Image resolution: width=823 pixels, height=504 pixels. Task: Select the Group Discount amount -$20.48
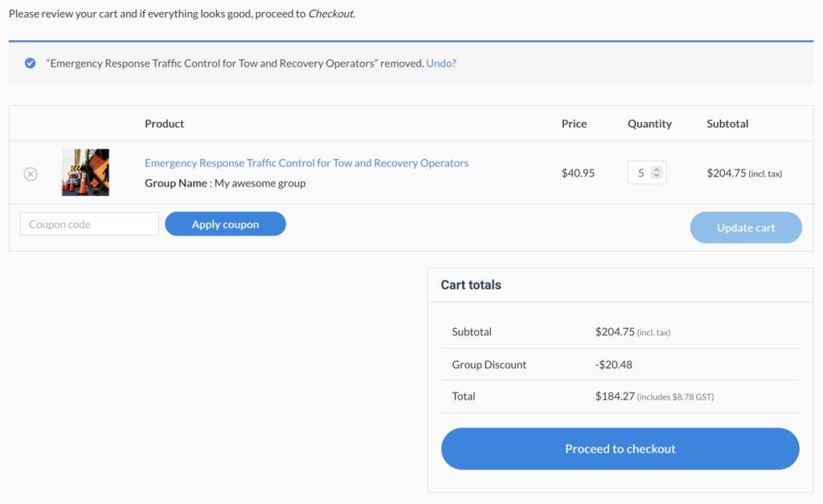coord(614,364)
